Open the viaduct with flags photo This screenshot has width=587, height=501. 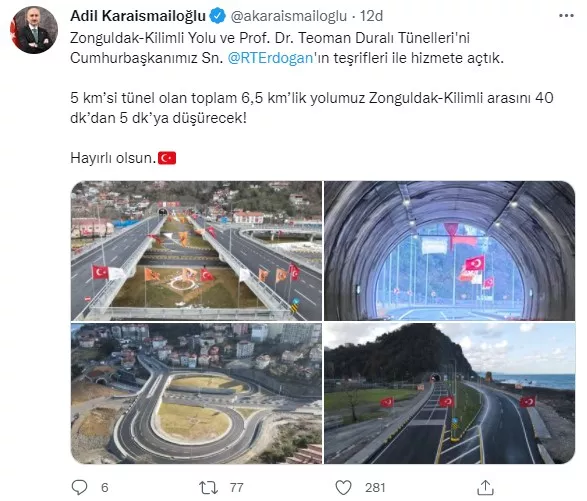click(196, 250)
